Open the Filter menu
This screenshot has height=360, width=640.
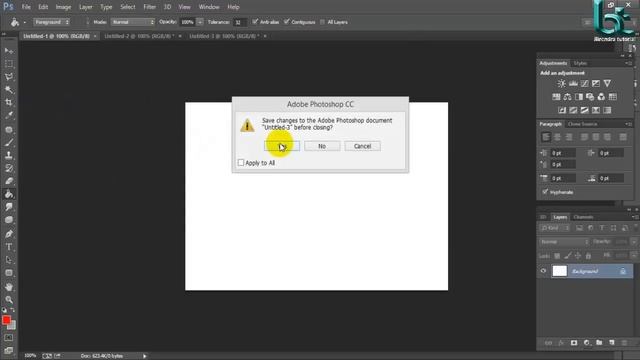tap(149, 7)
